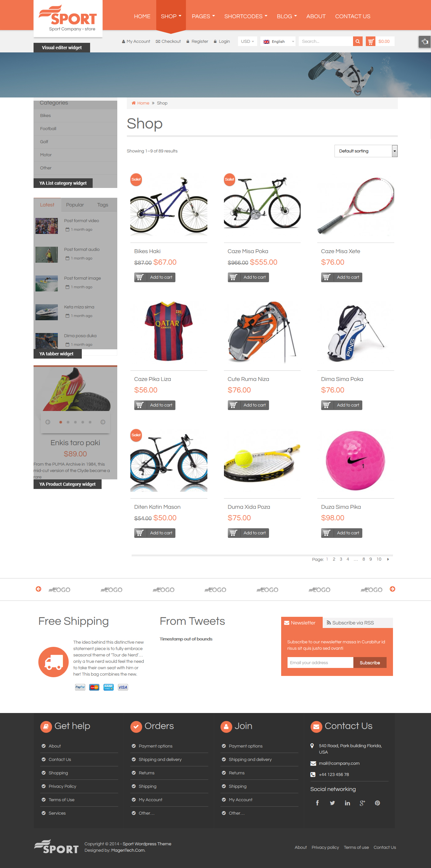Click the Twitter social icon in footer
Image resolution: width=431 pixels, height=868 pixels.
tap(332, 803)
